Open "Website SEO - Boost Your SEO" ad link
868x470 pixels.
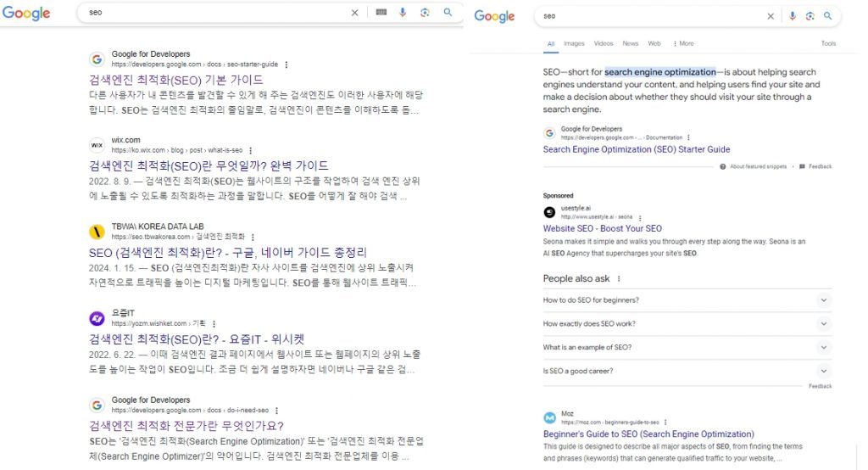(603, 228)
